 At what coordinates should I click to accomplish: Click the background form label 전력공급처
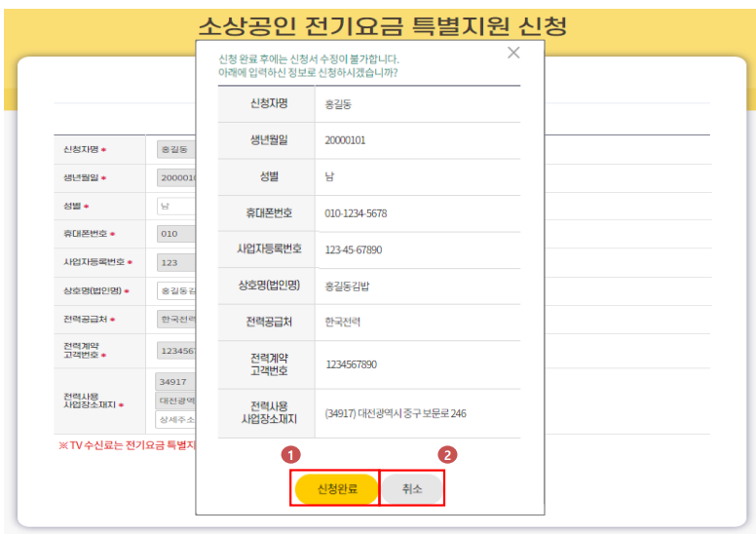pos(86,320)
